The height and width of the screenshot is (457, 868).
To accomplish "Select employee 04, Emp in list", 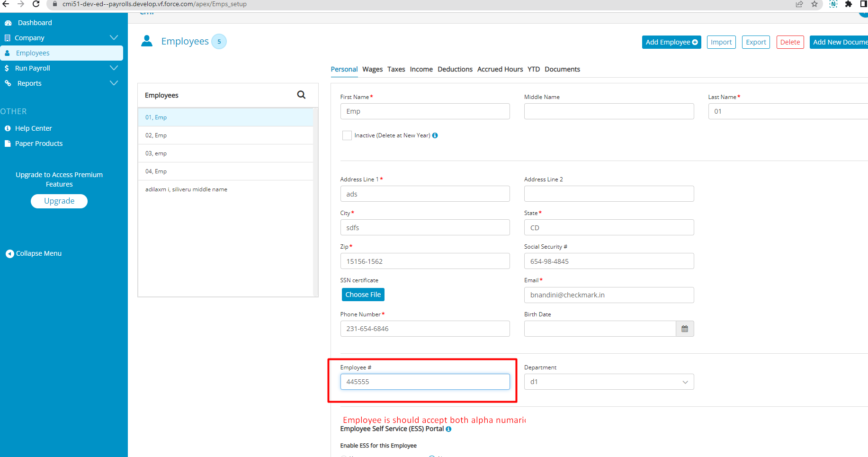I will pos(225,171).
